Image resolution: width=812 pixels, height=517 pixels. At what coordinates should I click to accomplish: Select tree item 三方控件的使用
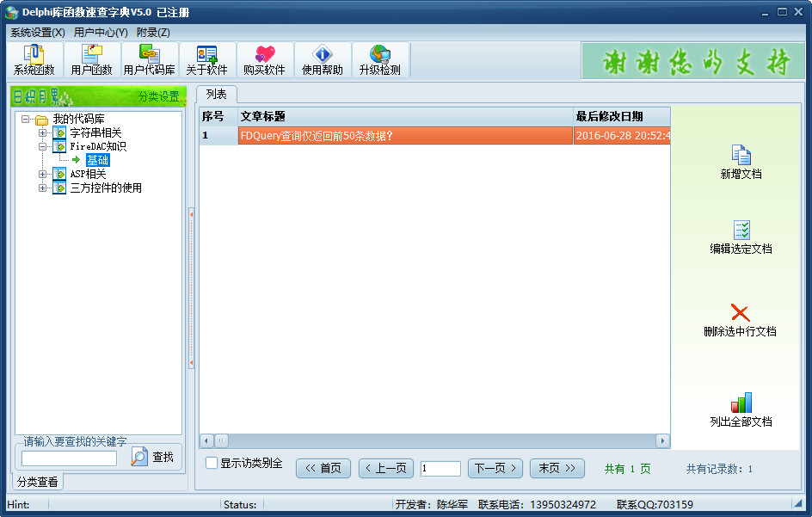(x=106, y=188)
